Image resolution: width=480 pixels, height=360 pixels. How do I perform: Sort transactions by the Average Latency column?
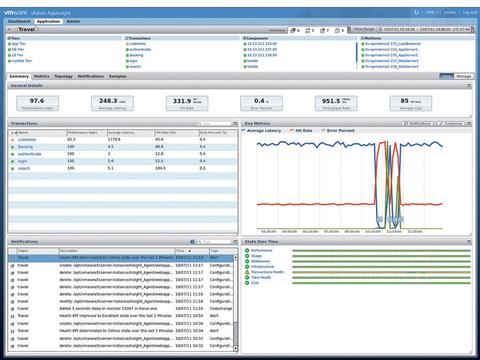click(x=130, y=133)
